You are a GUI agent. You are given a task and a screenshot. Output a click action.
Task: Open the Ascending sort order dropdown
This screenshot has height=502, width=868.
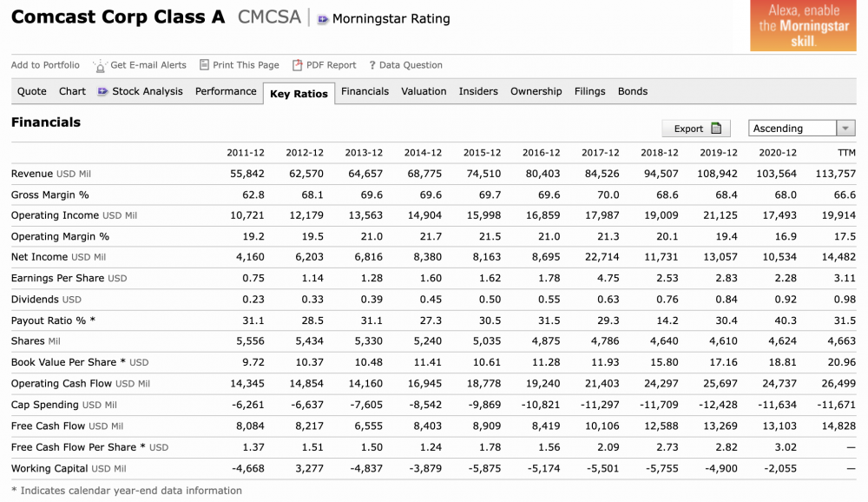point(792,129)
